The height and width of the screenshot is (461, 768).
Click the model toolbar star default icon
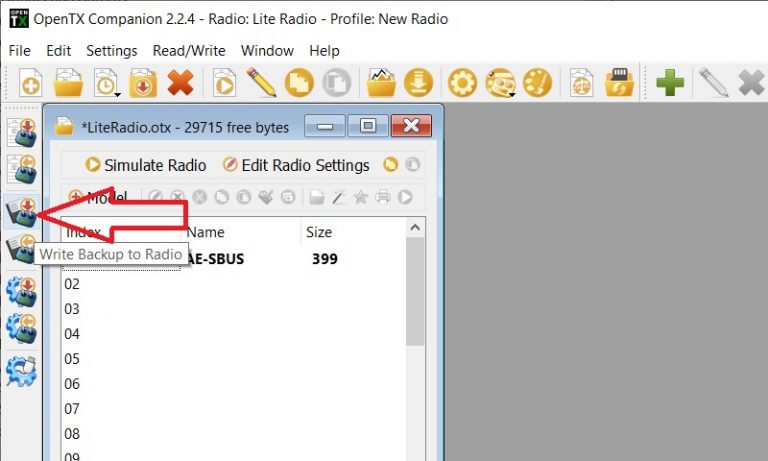coord(360,197)
